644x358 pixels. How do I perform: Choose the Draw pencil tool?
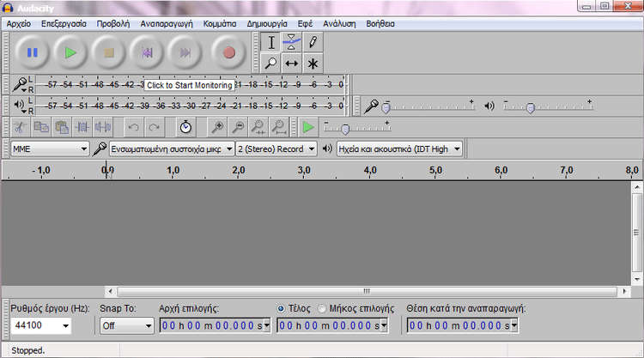pos(313,42)
